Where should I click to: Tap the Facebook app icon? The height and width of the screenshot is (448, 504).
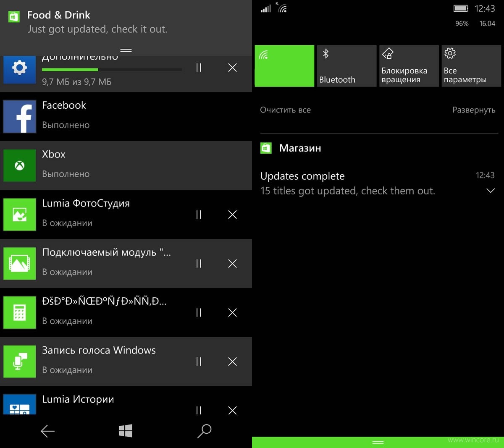pos(20,117)
